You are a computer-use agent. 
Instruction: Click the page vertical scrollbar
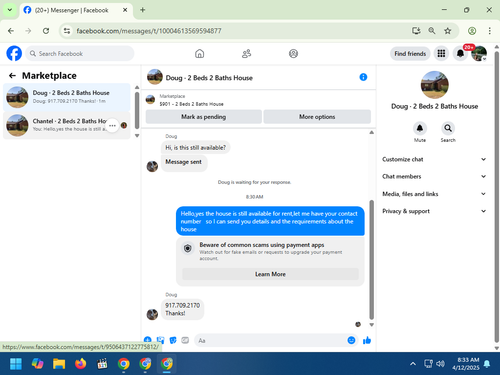[x=496, y=197]
